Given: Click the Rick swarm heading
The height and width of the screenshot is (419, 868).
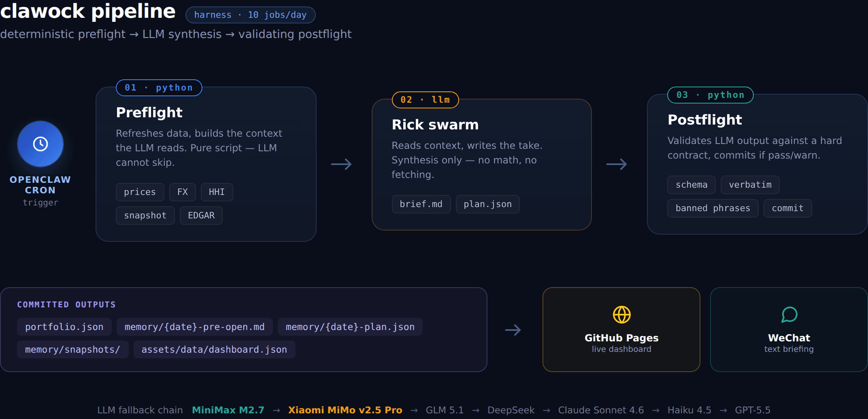Looking at the screenshot, I should pos(435,125).
